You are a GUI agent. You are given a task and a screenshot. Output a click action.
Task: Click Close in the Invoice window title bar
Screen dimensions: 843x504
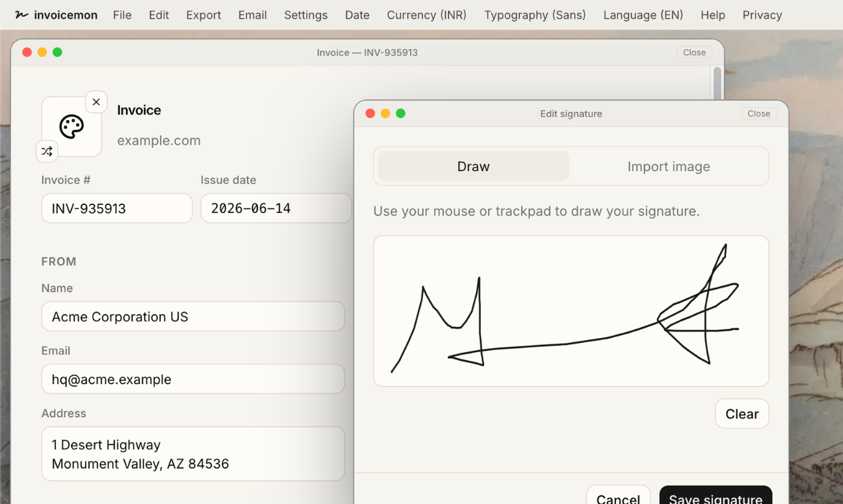point(694,52)
